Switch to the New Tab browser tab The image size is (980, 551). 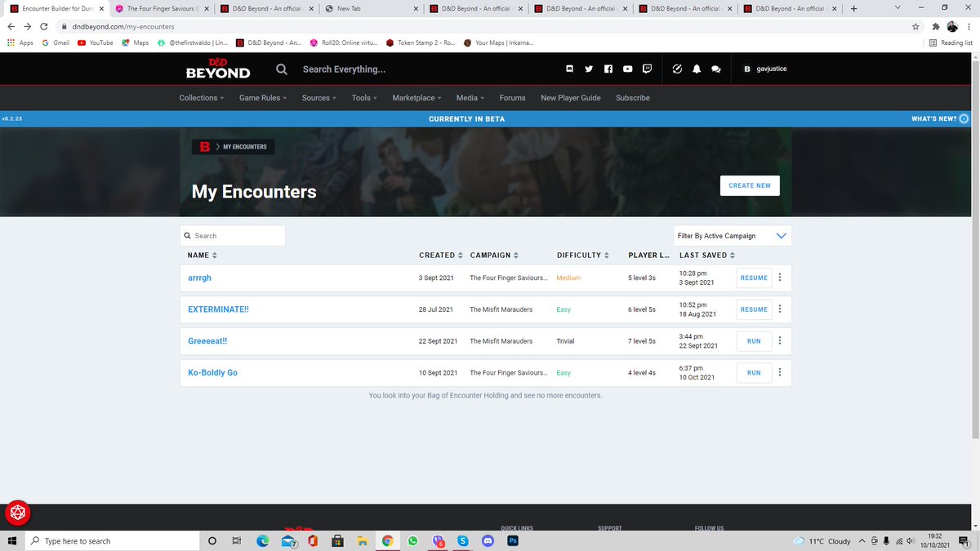click(x=371, y=9)
